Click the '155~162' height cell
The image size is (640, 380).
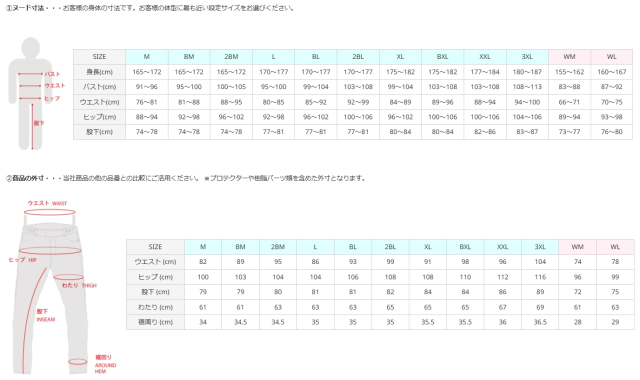569,72
